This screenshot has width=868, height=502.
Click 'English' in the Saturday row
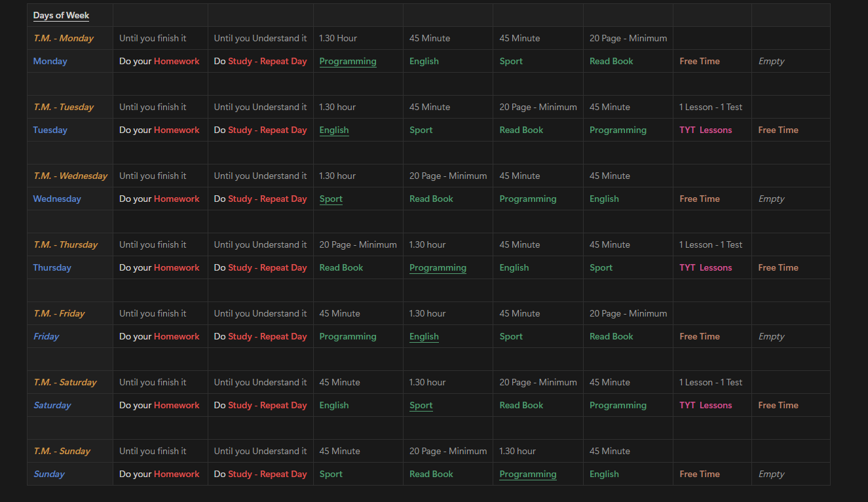pos(334,405)
